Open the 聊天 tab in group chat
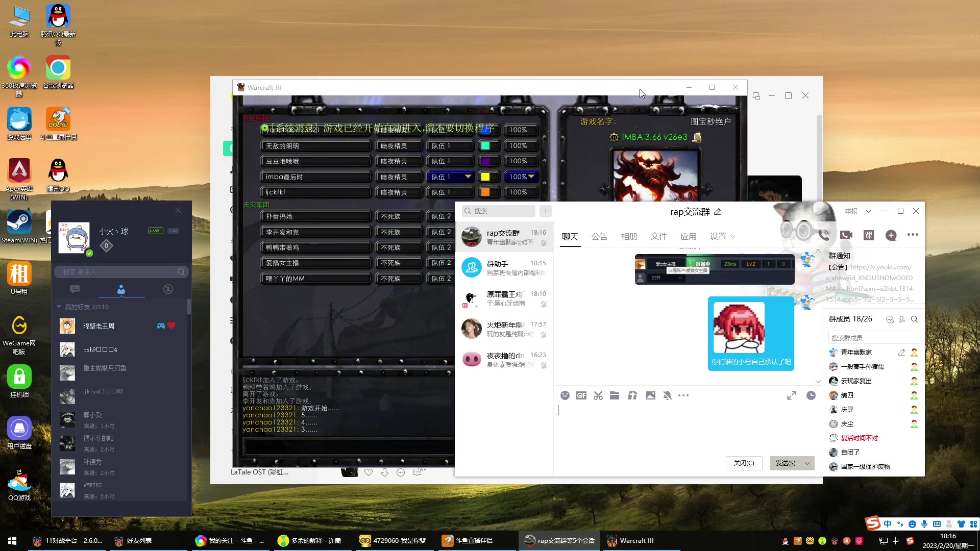This screenshot has height=551, width=980. tap(570, 236)
